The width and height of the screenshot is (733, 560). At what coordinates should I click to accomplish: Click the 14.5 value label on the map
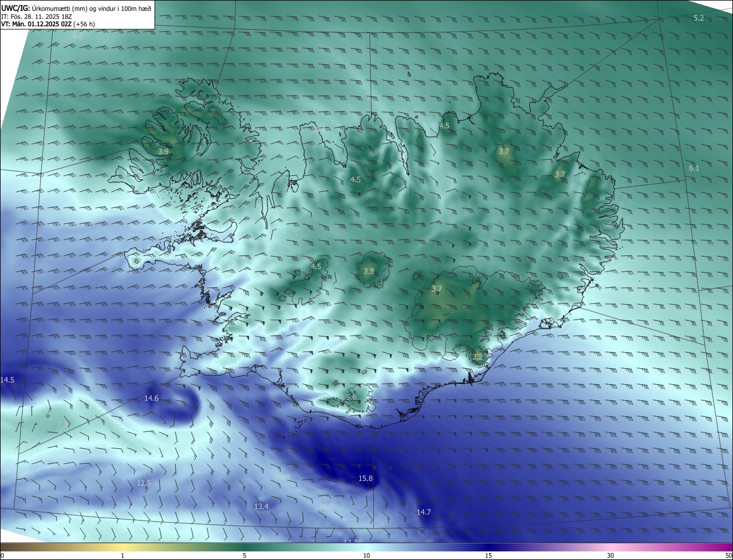(x=7, y=380)
